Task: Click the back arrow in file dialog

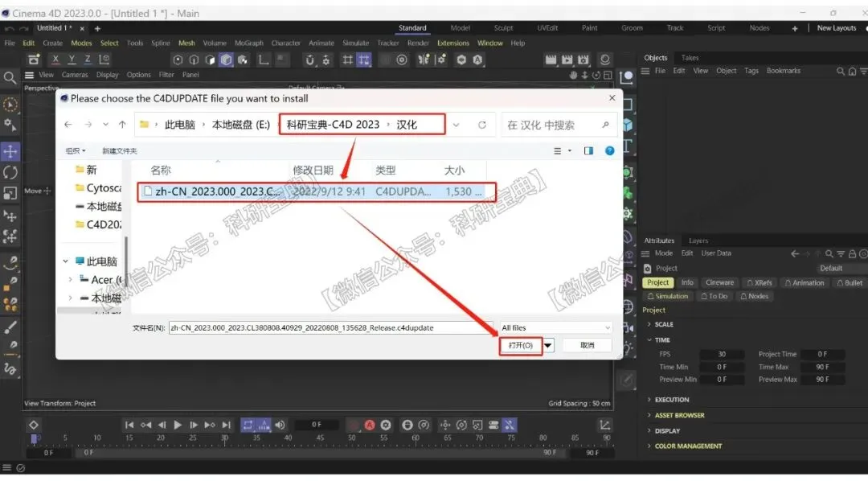Action: click(68, 125)
